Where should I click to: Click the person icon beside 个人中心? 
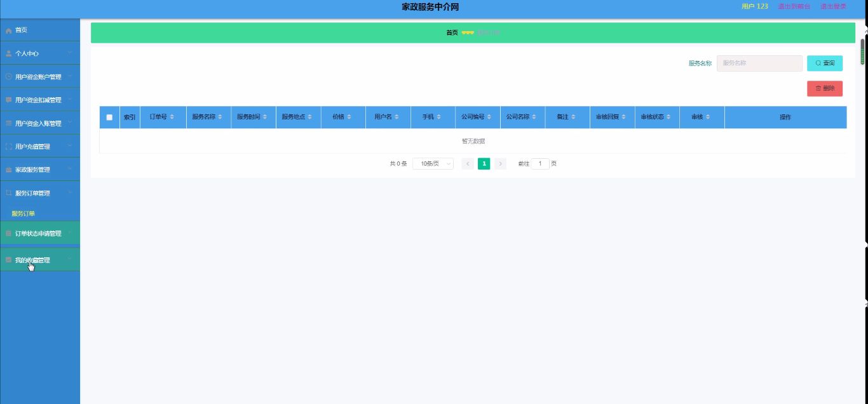point(9,53)
